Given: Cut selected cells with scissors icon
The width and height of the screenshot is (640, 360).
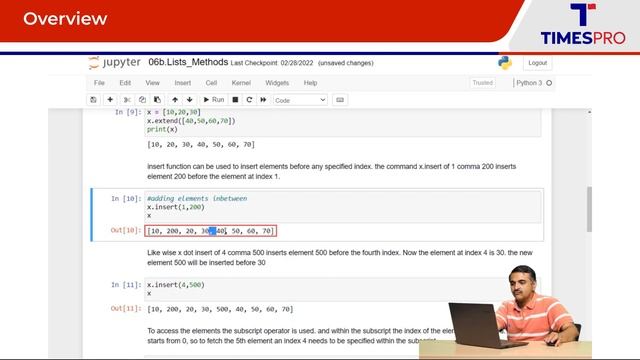Looking at the screenshot, I should pyautogui.click(x=127, y=100).
